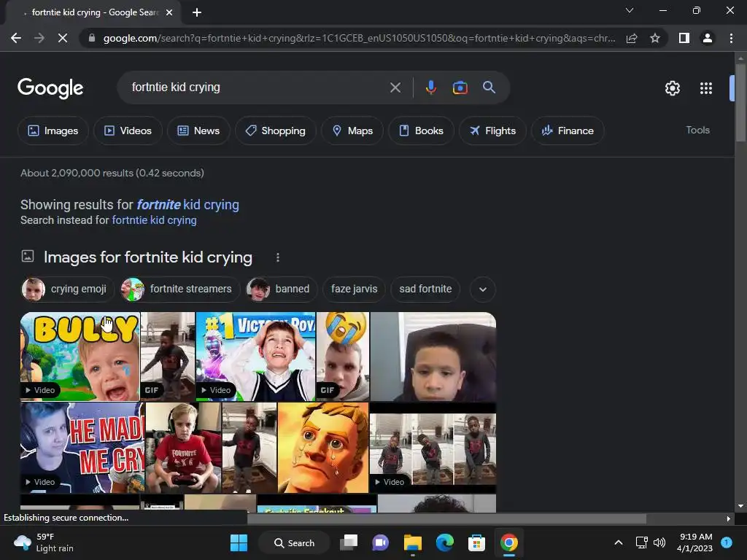The width and height of the screenshot is (747, 560).
Task: Switch to Videos results
Action: 128,131
